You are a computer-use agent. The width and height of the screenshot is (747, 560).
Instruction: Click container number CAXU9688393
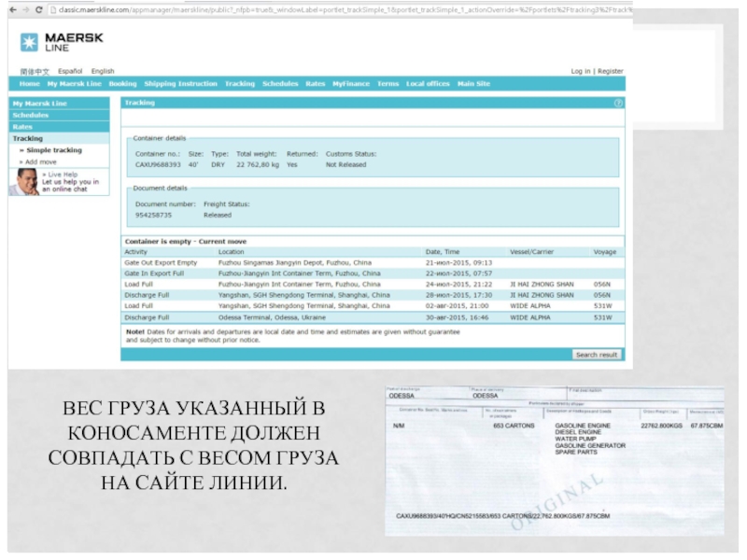[158, 165]
